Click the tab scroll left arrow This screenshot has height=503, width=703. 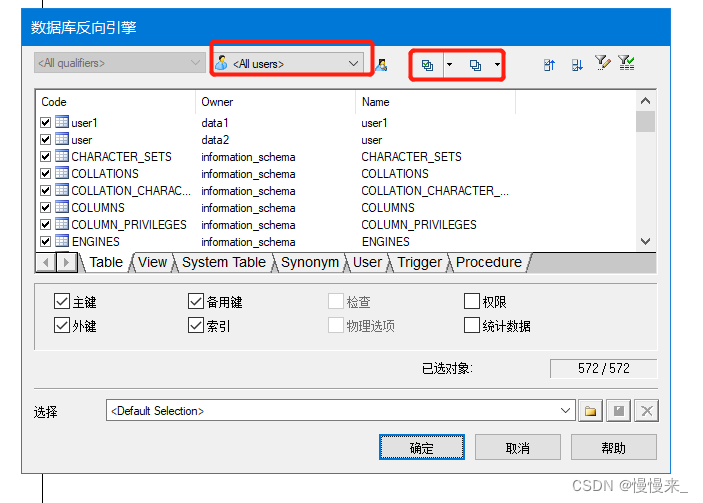pyautogui.click(x=45, y=262)
